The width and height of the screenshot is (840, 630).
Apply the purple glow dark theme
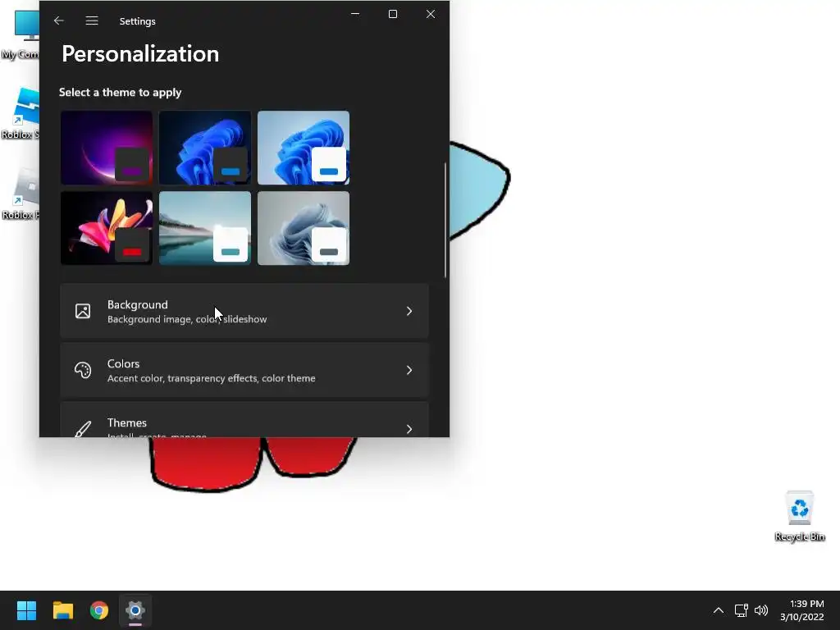point(107,148)
